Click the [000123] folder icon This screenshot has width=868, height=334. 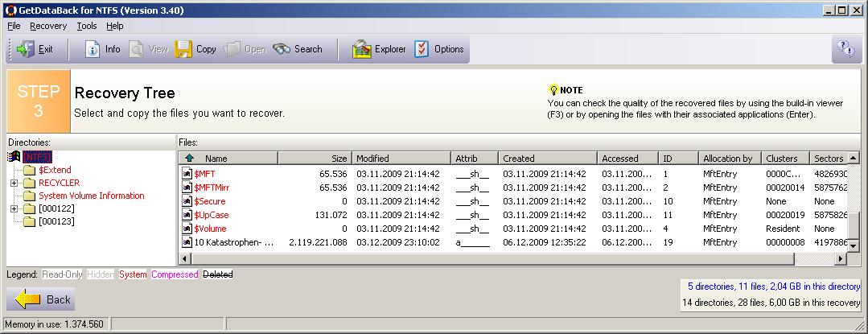[x=29, y=221]
